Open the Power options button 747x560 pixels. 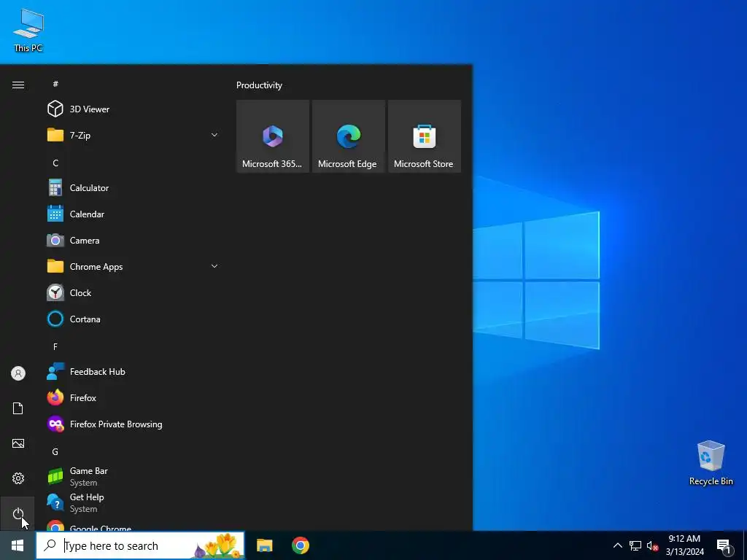[18, 513]
